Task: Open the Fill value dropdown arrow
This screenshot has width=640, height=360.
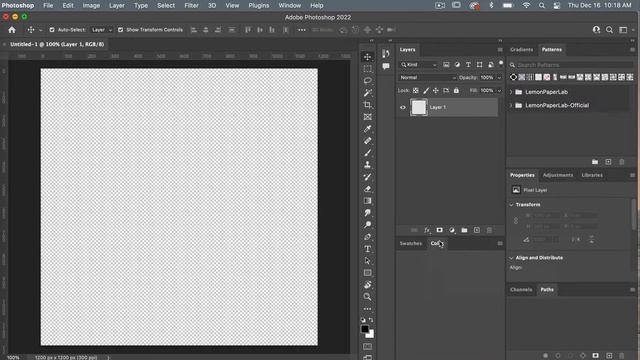Action: (499, 91)
